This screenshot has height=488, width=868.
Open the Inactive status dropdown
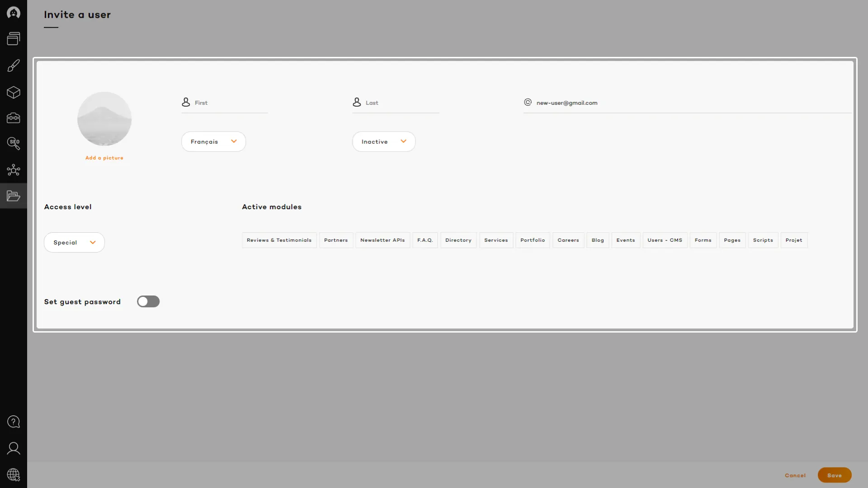coord(383,141)
